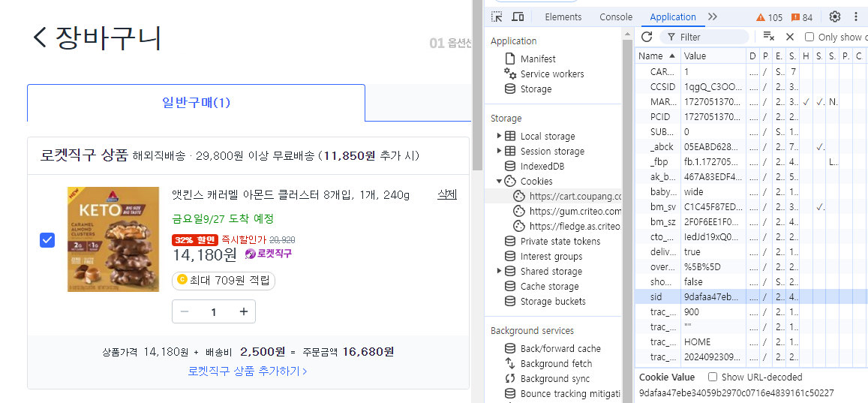This screenshot has height=403, width=868.
Task: Select the bm_sz cookie row
Action: (751, 221)
